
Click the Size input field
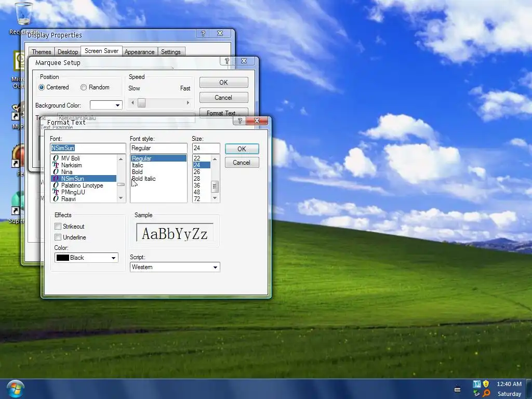pos(206,148)
